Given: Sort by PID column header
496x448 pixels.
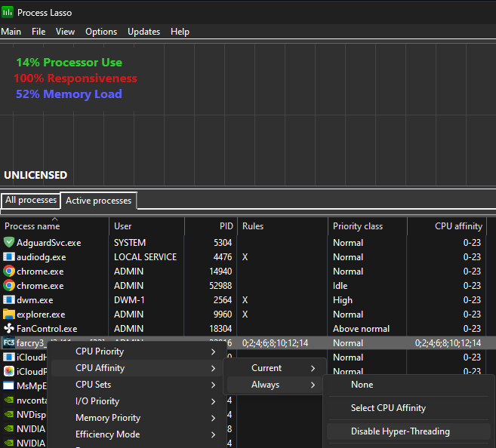Looking at the screenshot, I should tap(211, 226).
